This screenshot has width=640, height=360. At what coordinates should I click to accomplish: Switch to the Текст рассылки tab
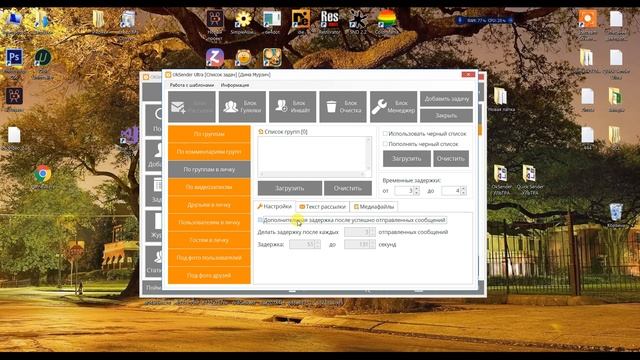point(322,207)
